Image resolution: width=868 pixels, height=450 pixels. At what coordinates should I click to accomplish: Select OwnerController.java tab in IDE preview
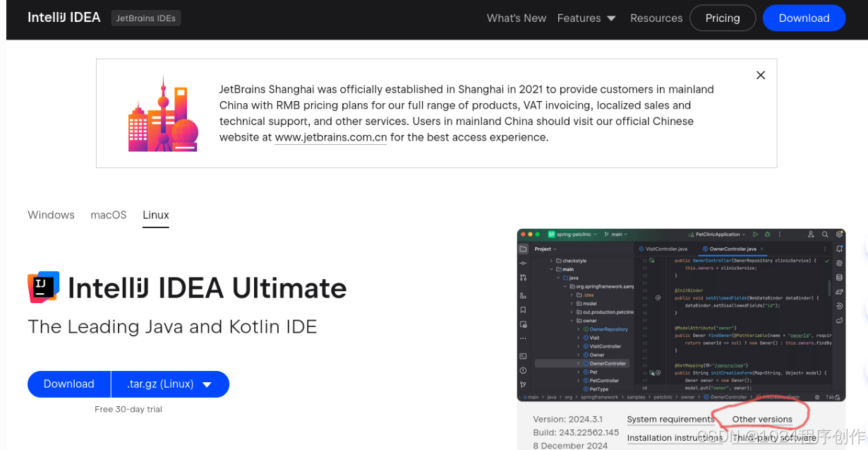[733, 249]
